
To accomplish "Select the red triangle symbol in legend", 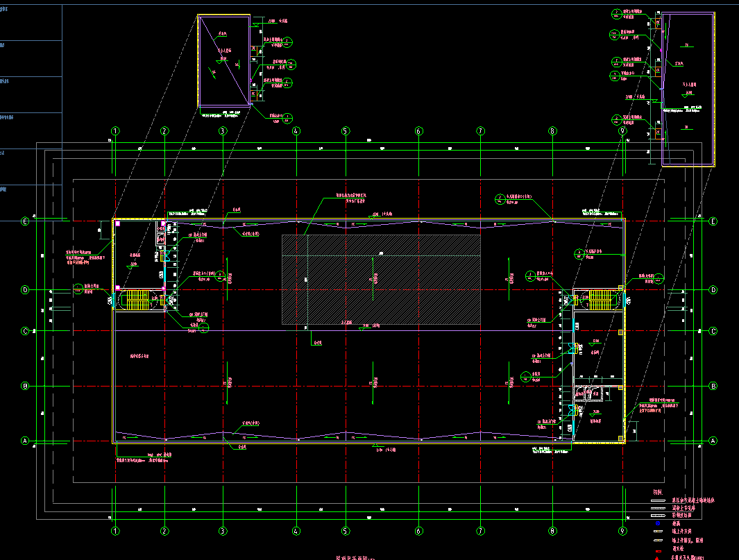I will point(657,557).
